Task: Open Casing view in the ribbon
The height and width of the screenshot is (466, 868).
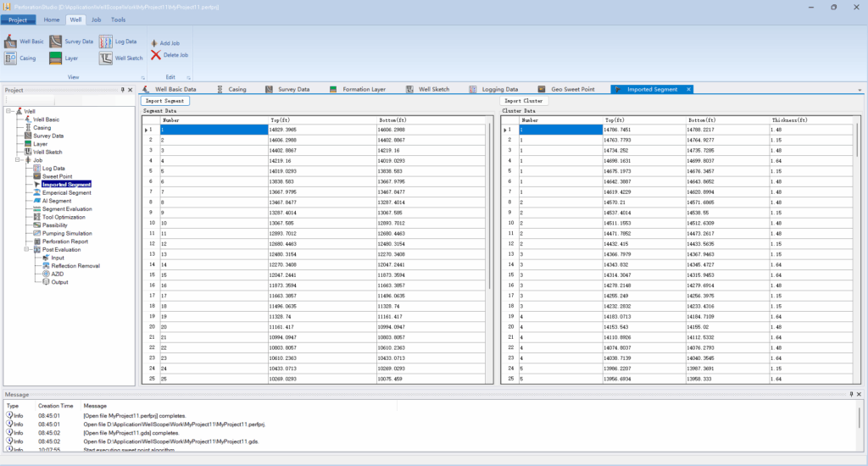Action: pyautogui.click(x=20, y=58)
